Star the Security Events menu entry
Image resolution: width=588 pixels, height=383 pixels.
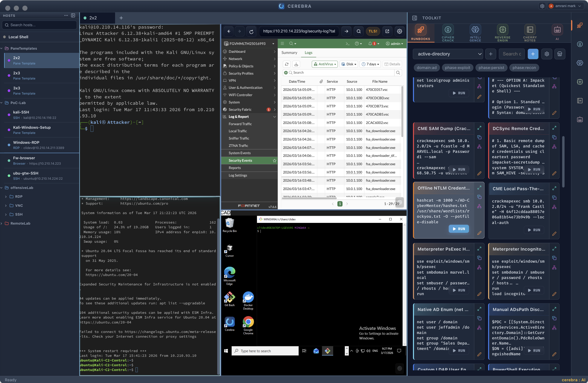(x=274, y=161)
